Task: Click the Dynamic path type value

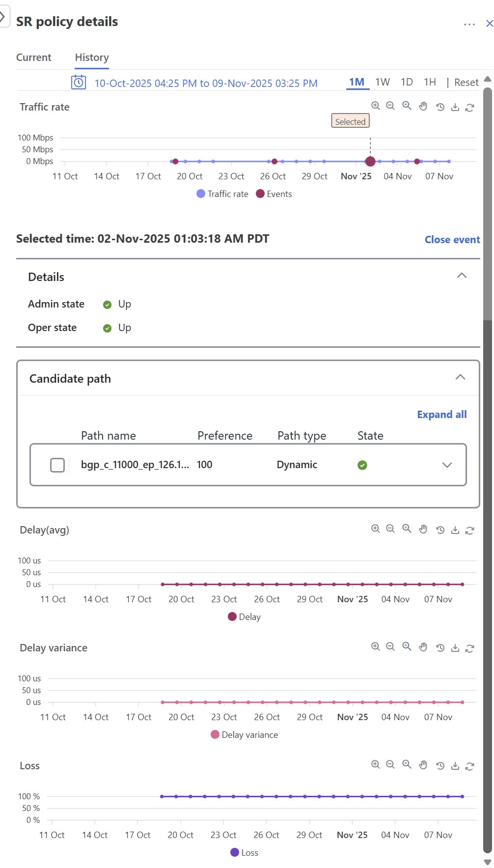Action: [x=297, y=465]
